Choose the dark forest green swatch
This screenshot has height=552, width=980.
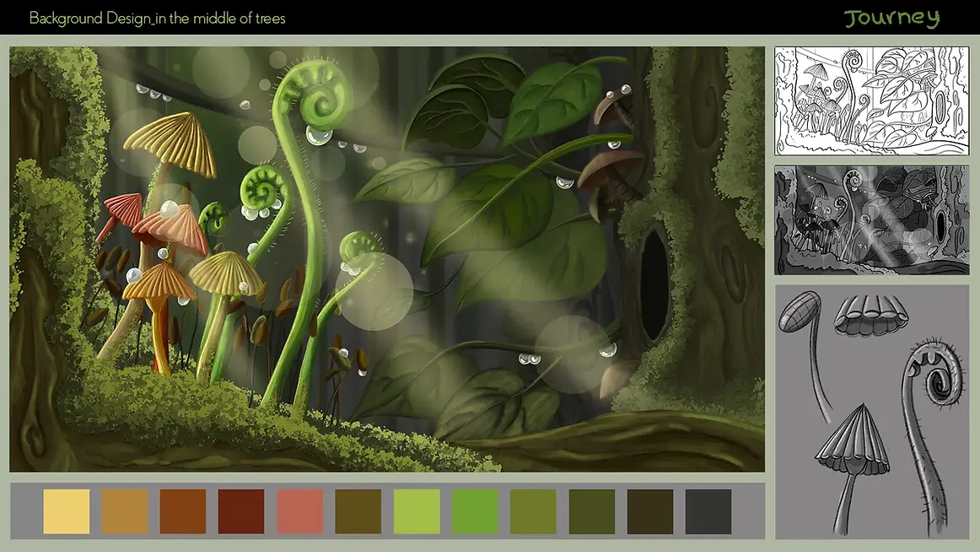(x=592, y=511)
